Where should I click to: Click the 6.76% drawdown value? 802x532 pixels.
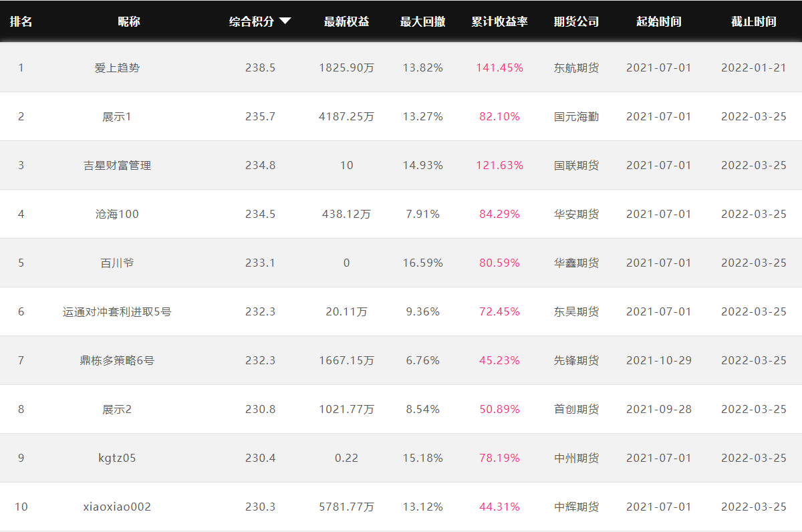tap(422, 360)
